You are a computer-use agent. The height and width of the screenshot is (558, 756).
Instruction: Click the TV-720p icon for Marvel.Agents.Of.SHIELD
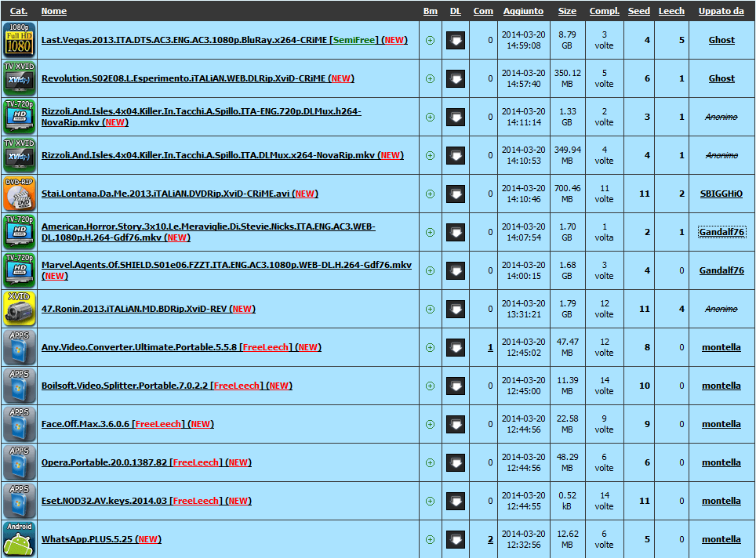point(20,270)
